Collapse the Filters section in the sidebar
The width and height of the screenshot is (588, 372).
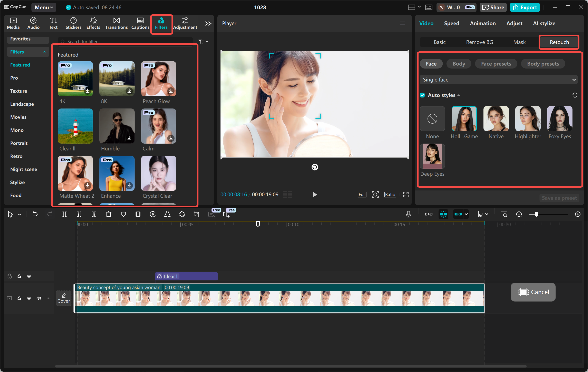coord(44,52)
